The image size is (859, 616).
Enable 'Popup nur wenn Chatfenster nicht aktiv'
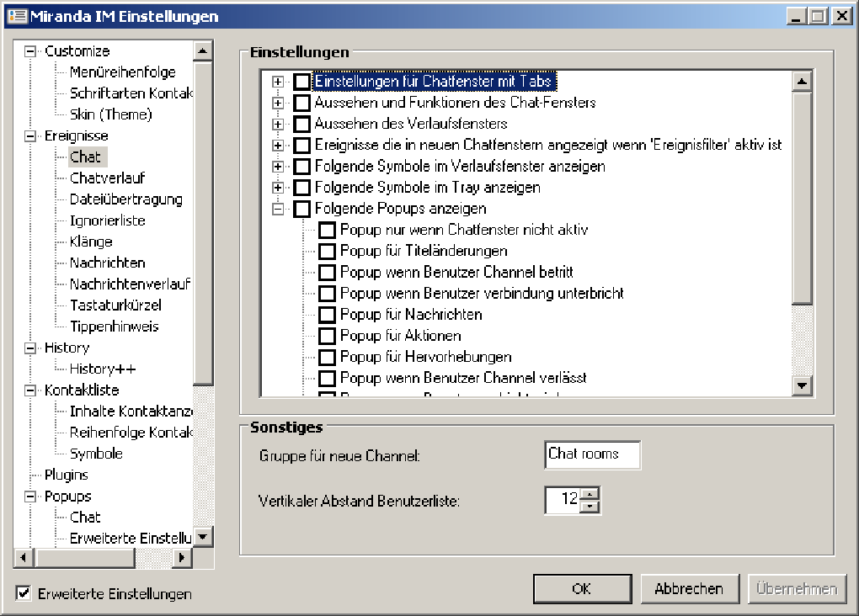click(327, 230)
